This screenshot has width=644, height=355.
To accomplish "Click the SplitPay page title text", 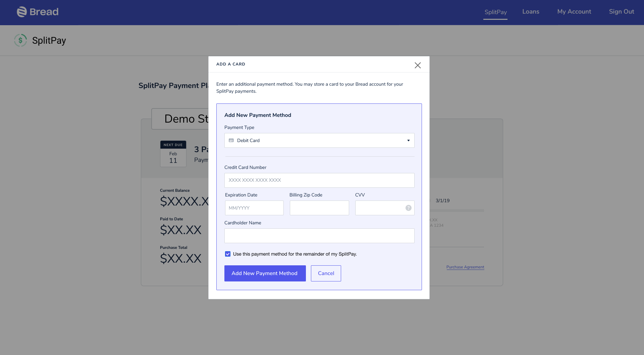I will [49, 40].
